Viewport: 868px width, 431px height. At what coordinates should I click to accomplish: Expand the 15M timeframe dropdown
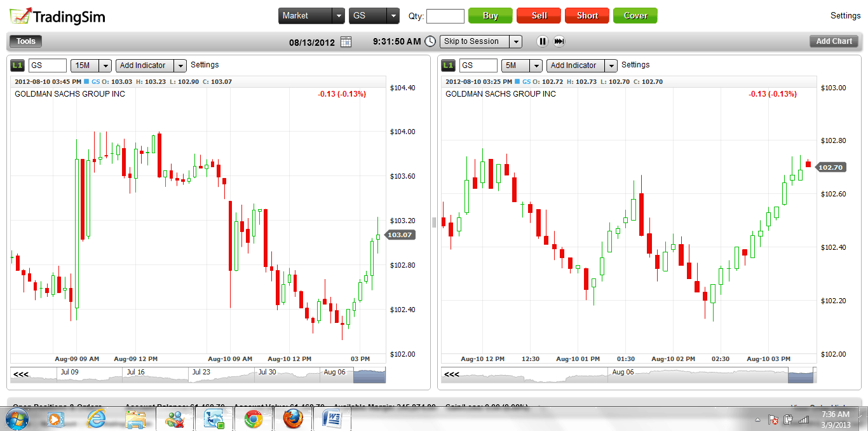(92, 65)
